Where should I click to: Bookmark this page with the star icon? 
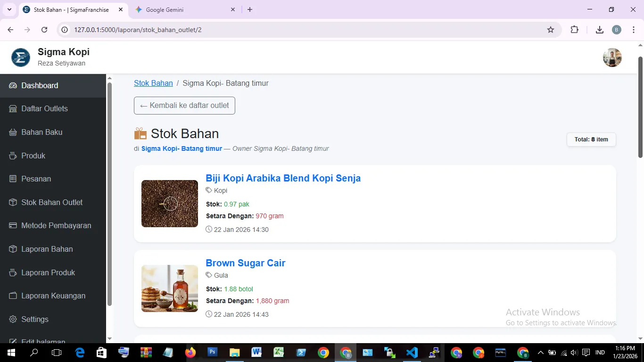point(551,30)
